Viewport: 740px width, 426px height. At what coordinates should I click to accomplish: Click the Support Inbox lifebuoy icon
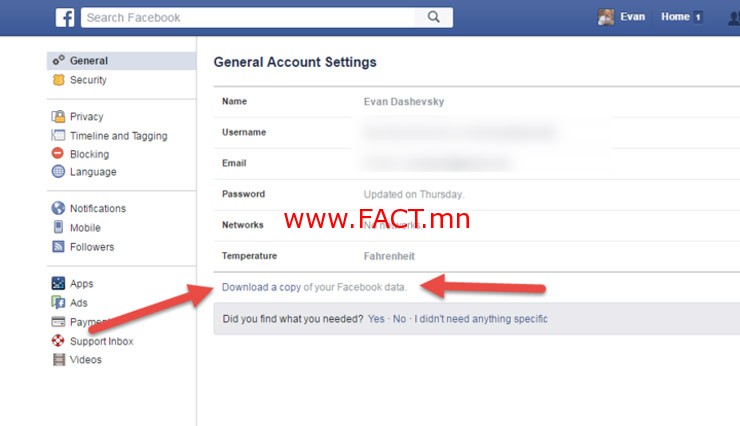click(x=58, y=340)
